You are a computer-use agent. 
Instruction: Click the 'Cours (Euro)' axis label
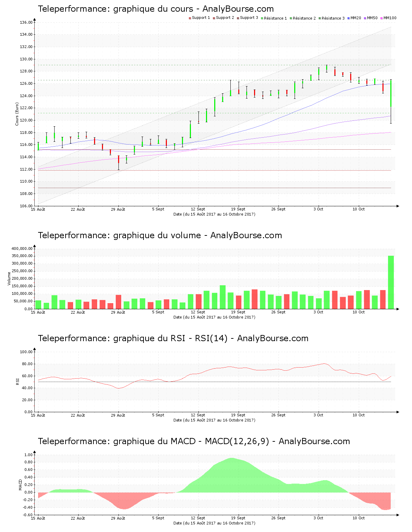tap(17, 114)
